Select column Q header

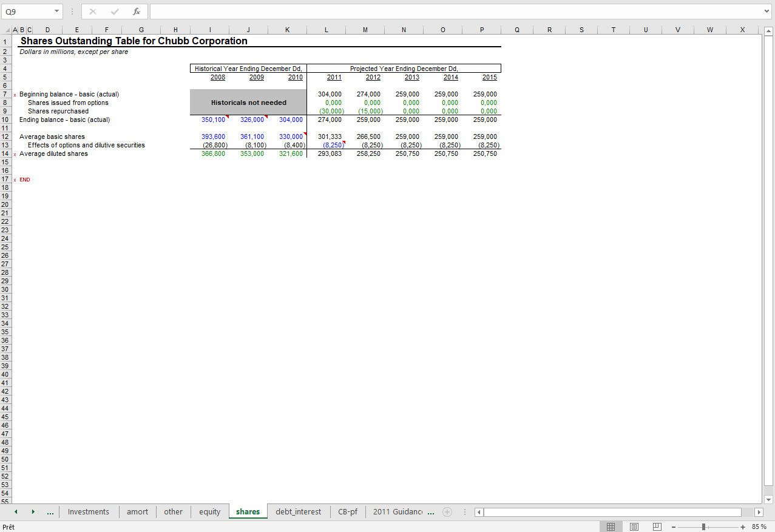coord(517,30)
